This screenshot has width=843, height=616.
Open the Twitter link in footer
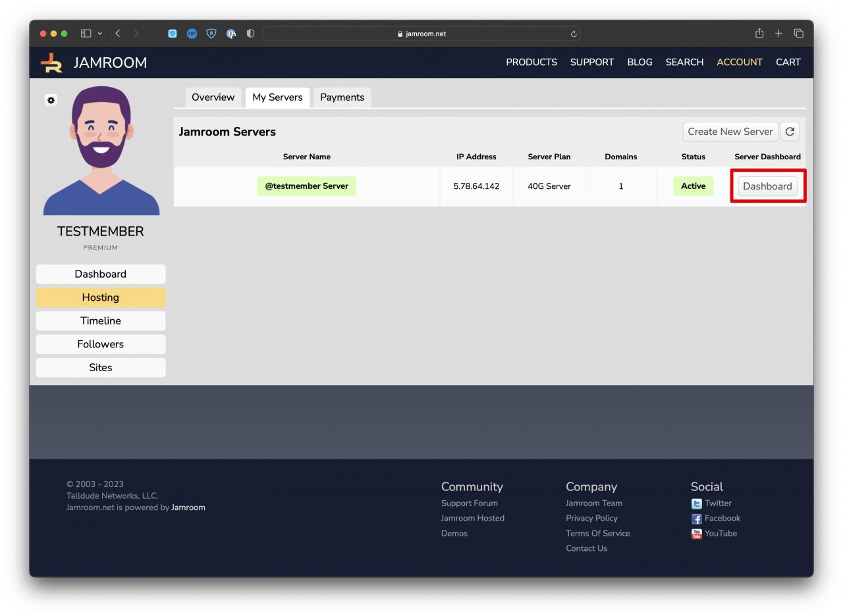click(x=717, y=503)
